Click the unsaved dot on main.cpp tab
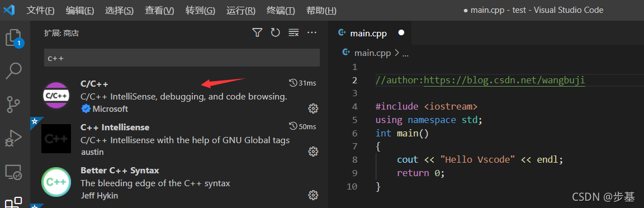 tap(401, 32)
